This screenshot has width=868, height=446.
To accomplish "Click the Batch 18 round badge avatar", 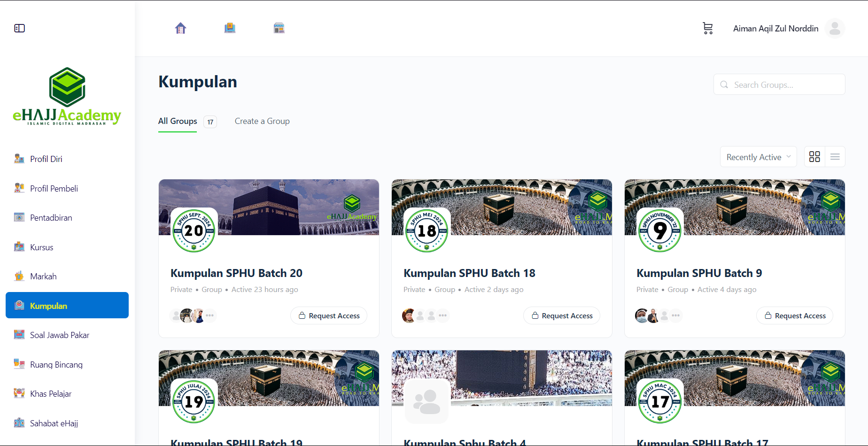I will tap(426, 231).
